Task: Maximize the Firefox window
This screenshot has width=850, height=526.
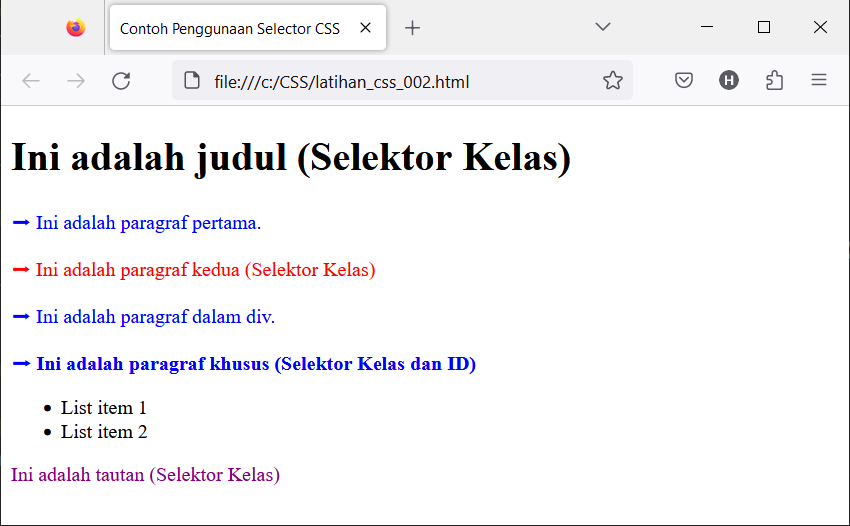Action: pos(764,27)
